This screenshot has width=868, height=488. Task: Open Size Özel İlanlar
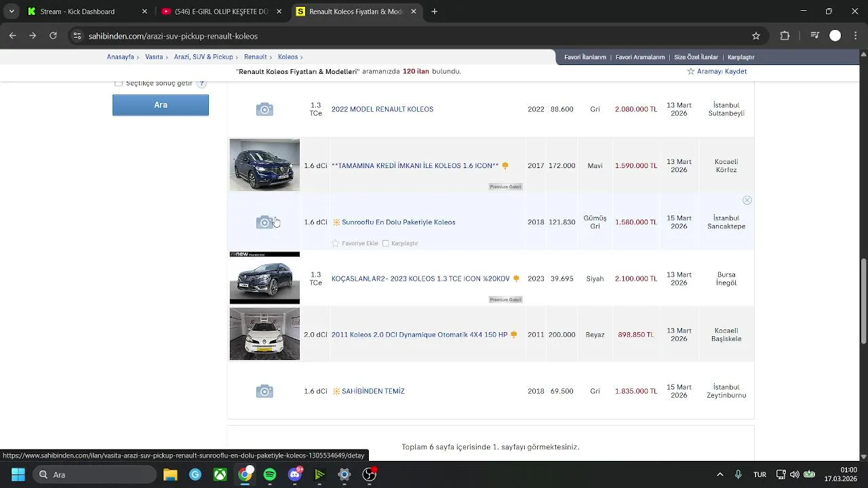[696, 57]
